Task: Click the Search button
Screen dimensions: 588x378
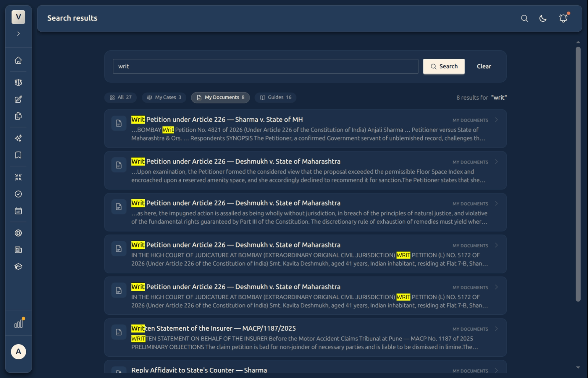Action: pos(444,67)
